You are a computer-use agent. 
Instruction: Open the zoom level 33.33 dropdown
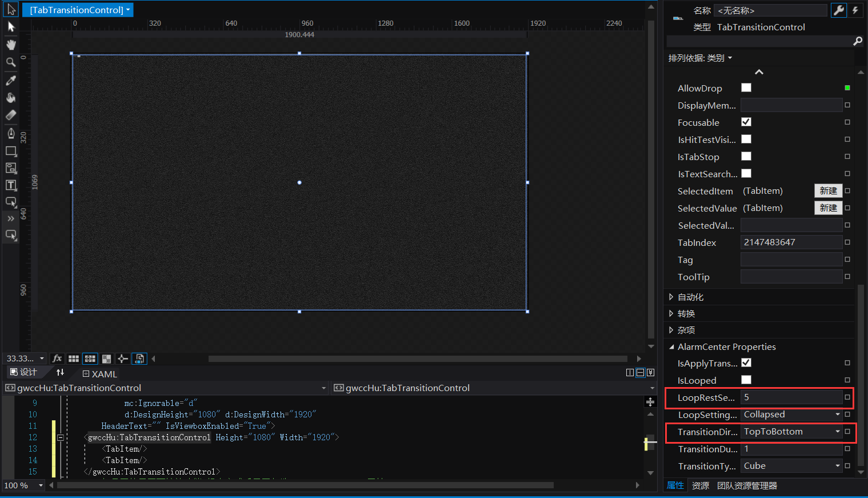(42, 358)
